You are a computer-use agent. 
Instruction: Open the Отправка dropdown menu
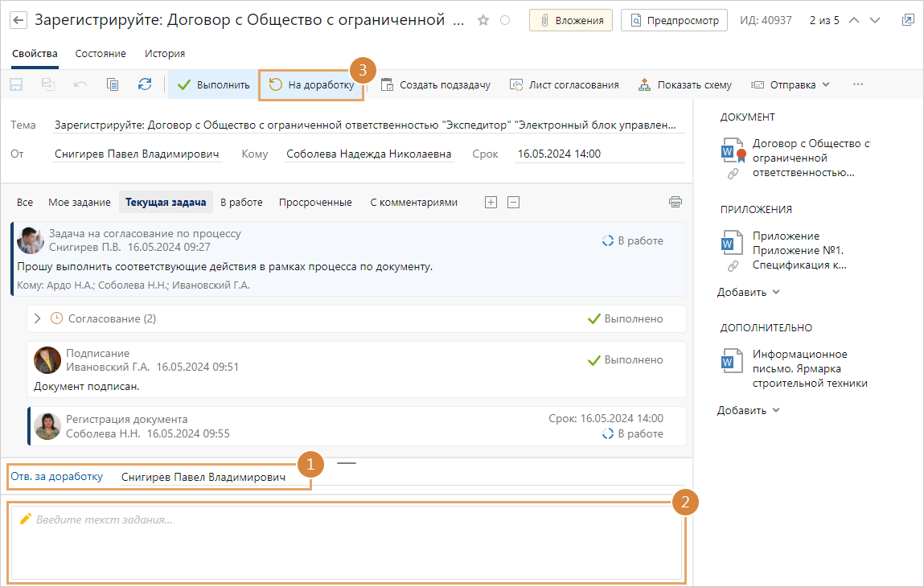(791, 84)
